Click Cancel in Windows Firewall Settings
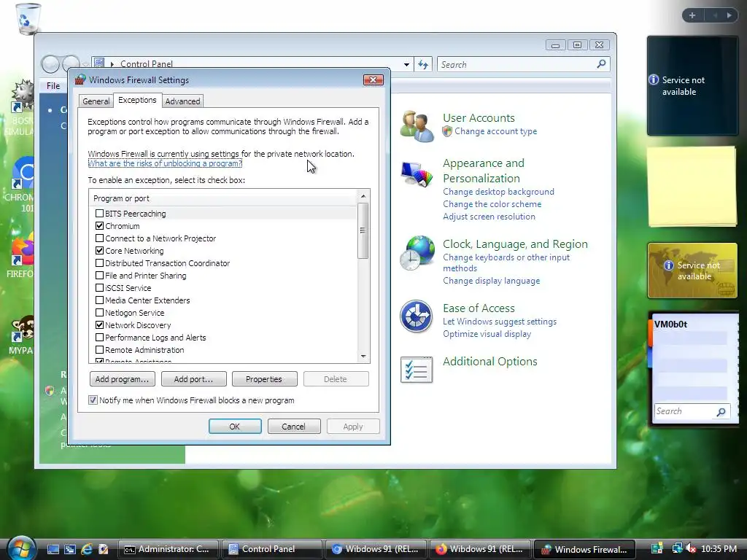747x560 pixels. (x=293, y=426)
